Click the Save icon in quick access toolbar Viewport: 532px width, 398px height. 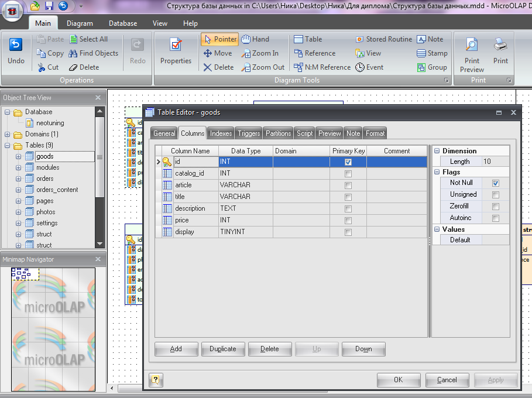(x=49, y=6)
